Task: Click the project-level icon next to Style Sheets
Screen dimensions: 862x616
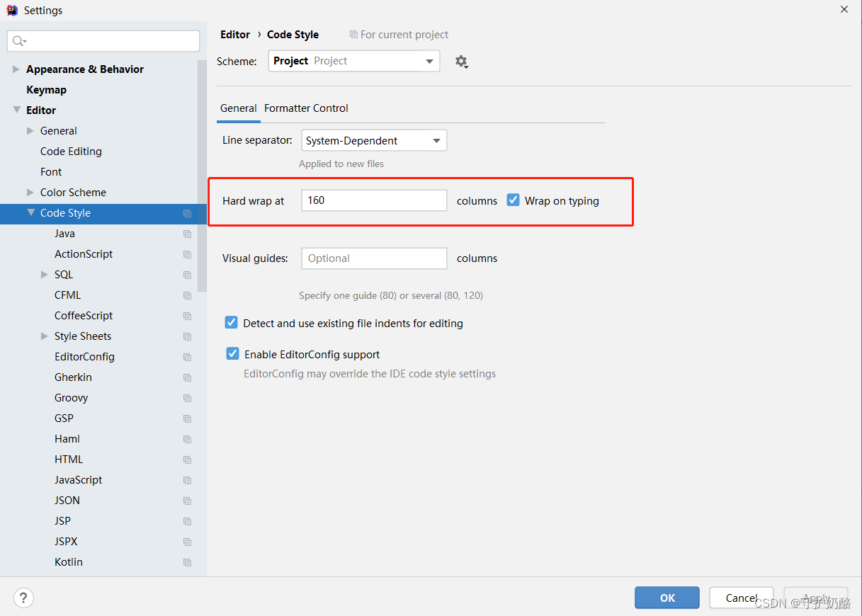Action: pyautogui.click(x=187, y=336)
